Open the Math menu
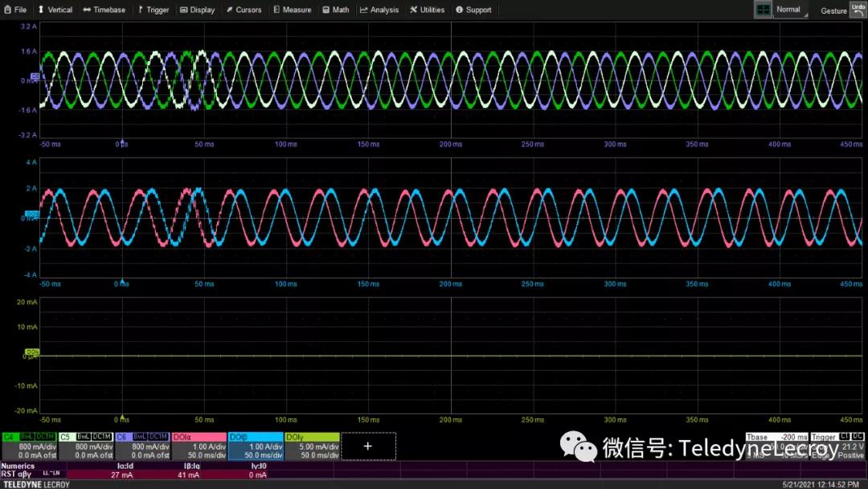Image resolution: width=868 pixels, height=489 pixels. [x=336, y=10]
